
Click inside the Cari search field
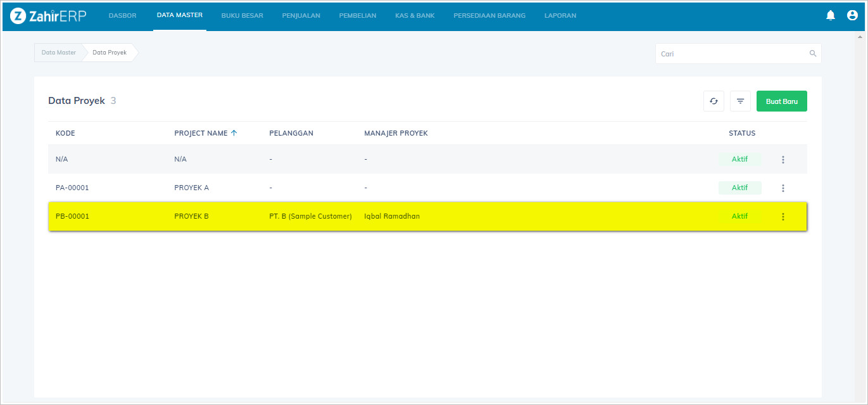(731, 54)
